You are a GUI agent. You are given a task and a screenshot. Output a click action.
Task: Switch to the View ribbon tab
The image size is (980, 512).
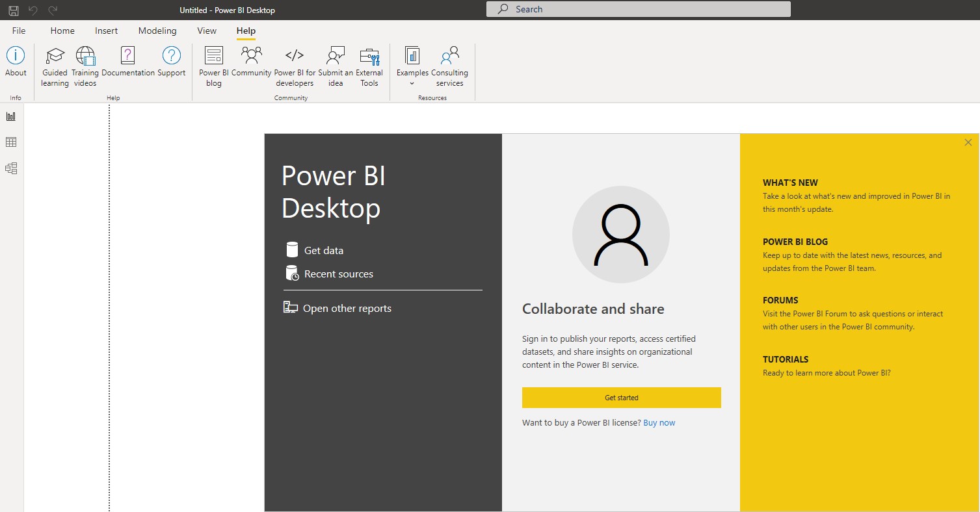(x=207, y=31)
